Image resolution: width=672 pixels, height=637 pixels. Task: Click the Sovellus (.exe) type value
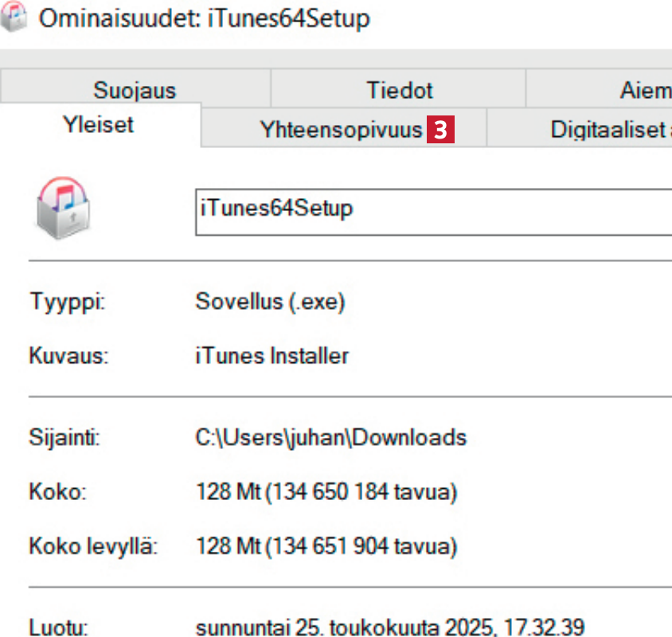(270, 302)
